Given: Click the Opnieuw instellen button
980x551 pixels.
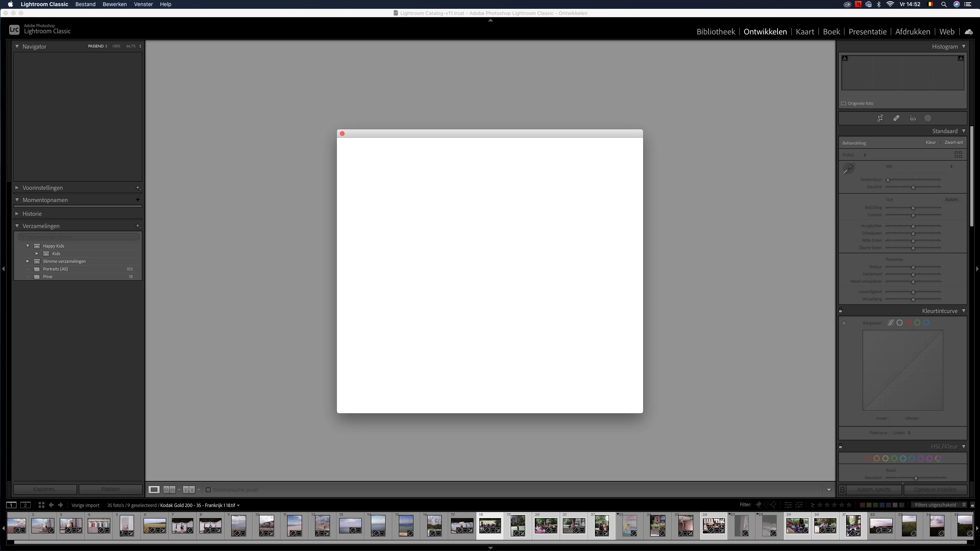Looking at the screenshot, I should point(935,489).
